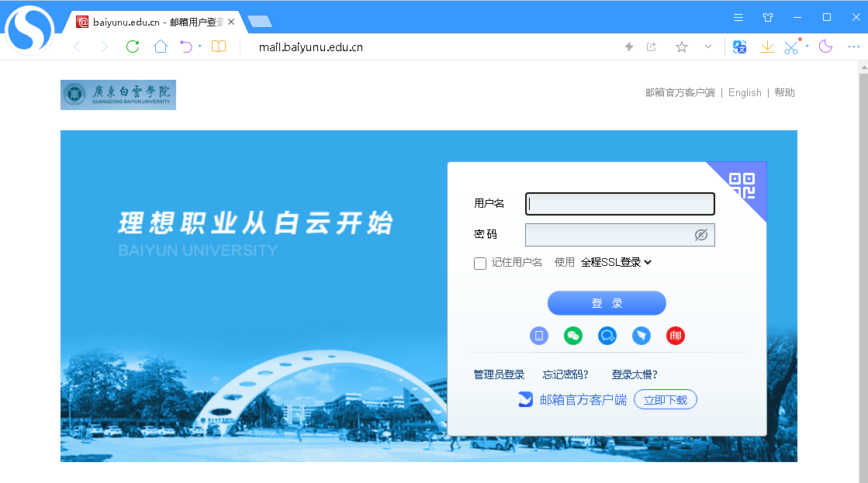Click the mobile phone login icon
Screen dimensions: 868x483
pos(539,336)
